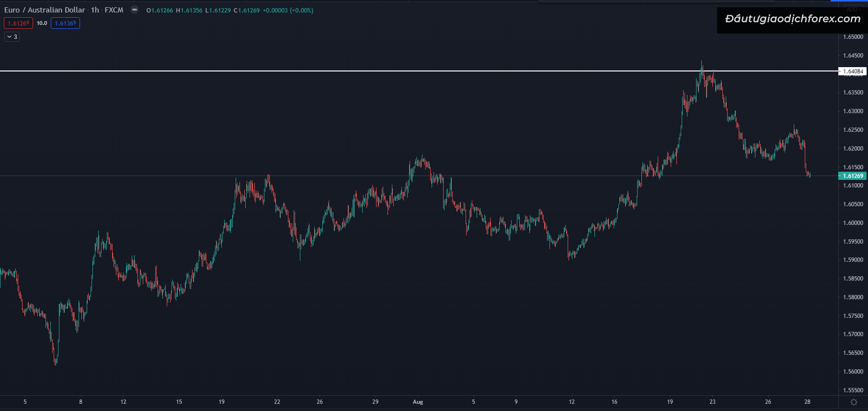Click the green current price label on axis

pos(853,176)
